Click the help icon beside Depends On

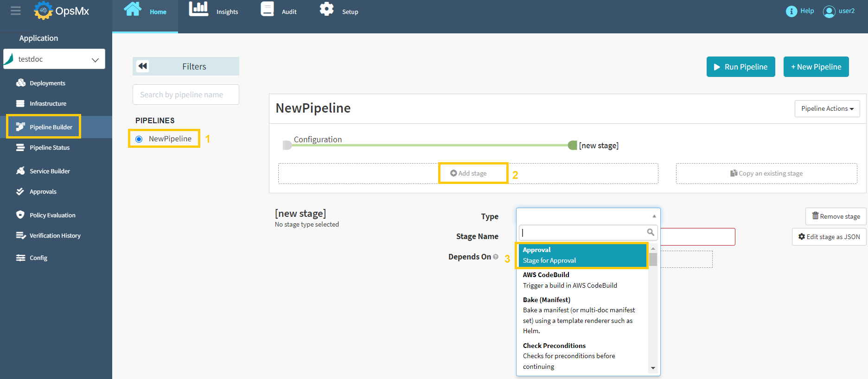[x=496, y=257]
